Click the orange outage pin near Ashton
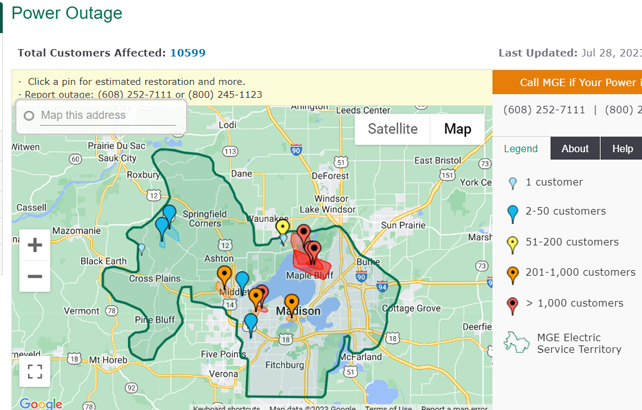 coord(224,274)
